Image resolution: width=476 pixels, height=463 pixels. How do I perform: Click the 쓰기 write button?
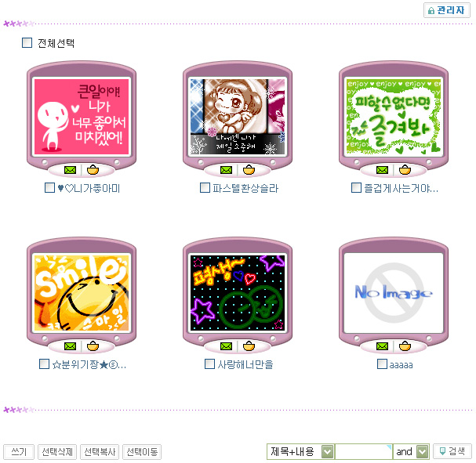pyautogui.click(x=19, y=452)
